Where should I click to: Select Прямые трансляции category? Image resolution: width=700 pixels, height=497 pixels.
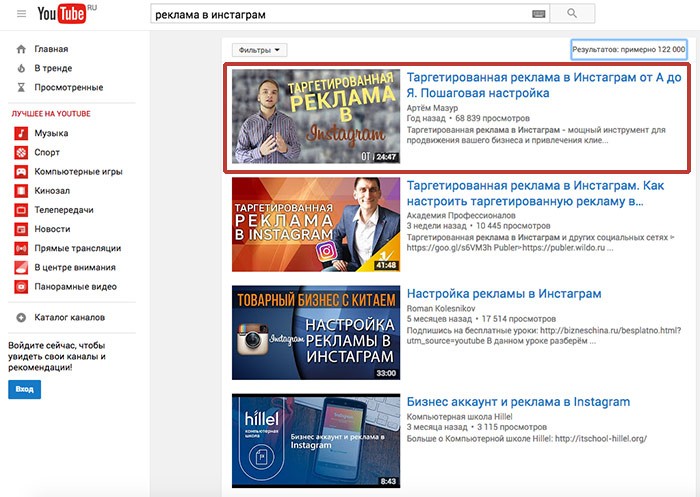pyautogui.click(x=78, y=248)
